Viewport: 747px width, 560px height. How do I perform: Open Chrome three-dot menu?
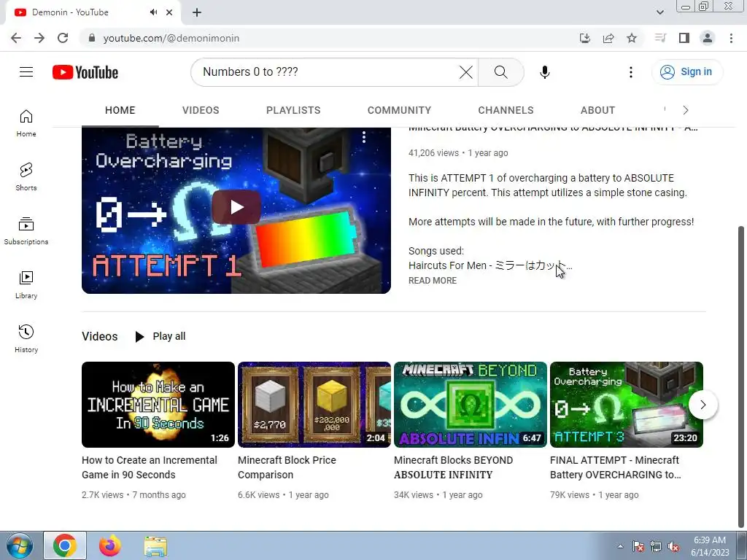coord(731,38)
